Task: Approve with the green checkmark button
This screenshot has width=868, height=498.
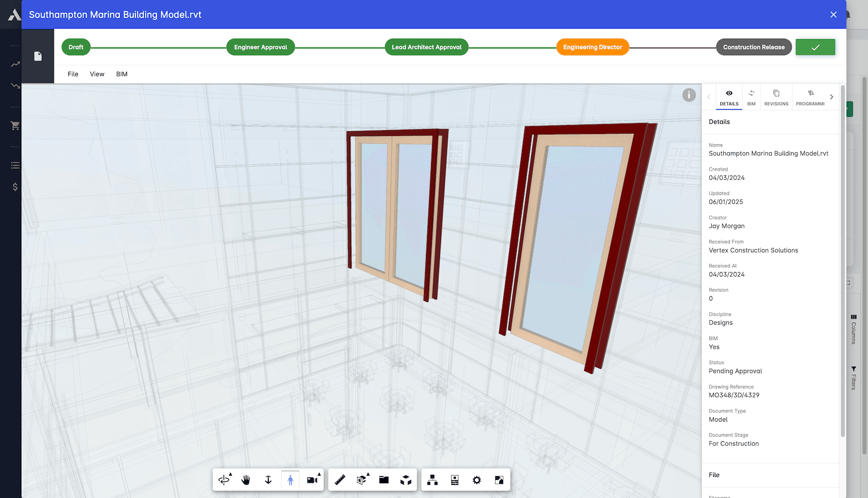Action: pyautogui.click(x=815, y=47)
